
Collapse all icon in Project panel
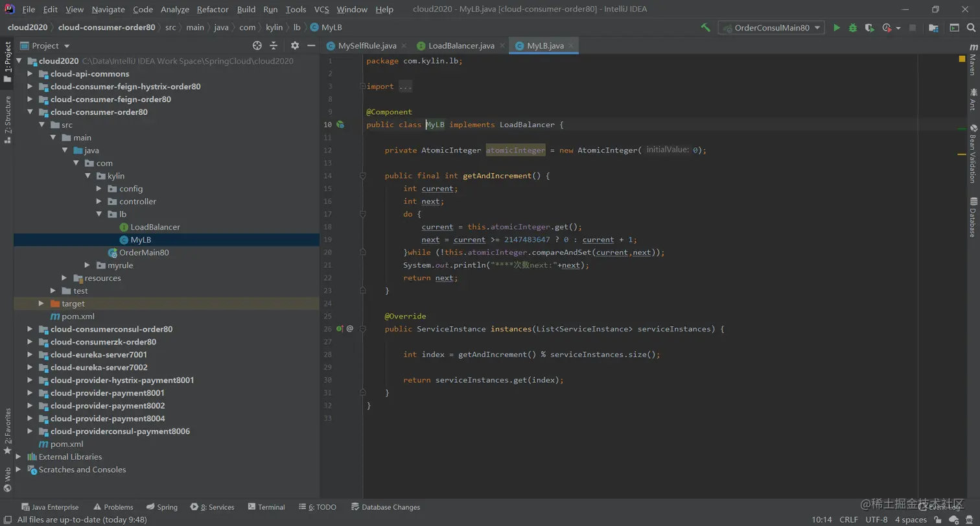point(274,45)
